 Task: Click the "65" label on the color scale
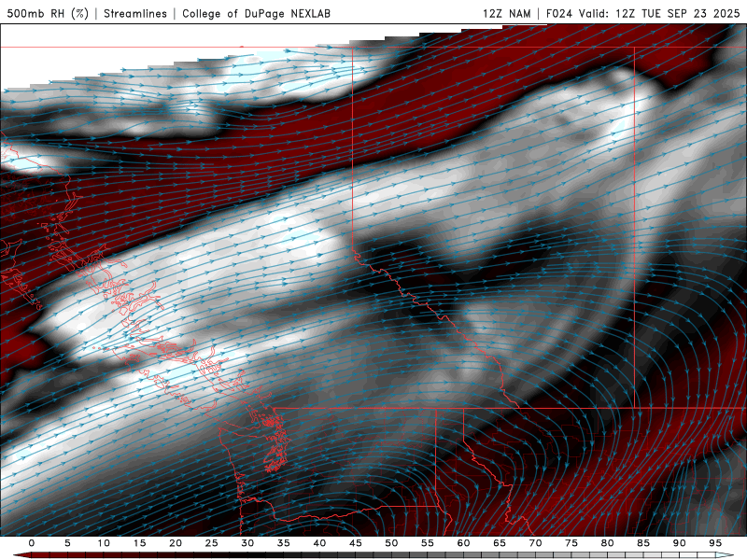(500, 543)
